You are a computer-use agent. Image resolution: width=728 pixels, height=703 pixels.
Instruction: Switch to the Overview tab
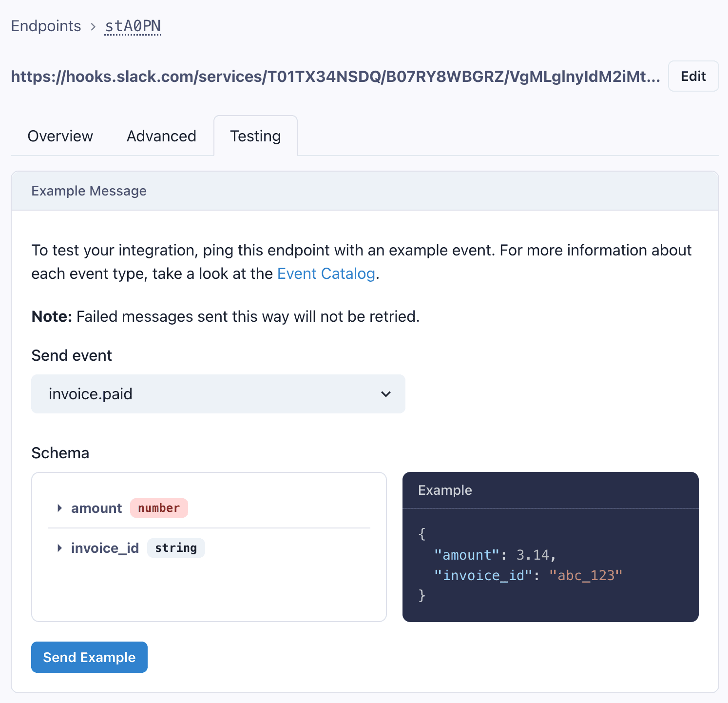pos(60,136)
